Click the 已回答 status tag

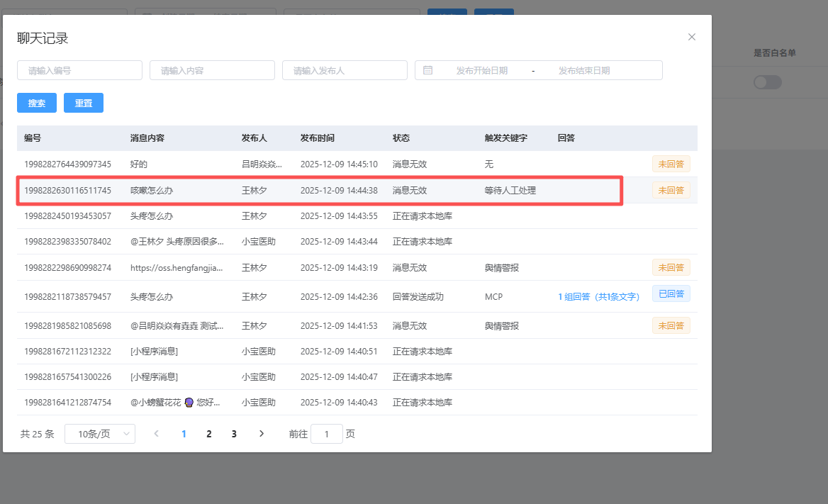(671, 293)
